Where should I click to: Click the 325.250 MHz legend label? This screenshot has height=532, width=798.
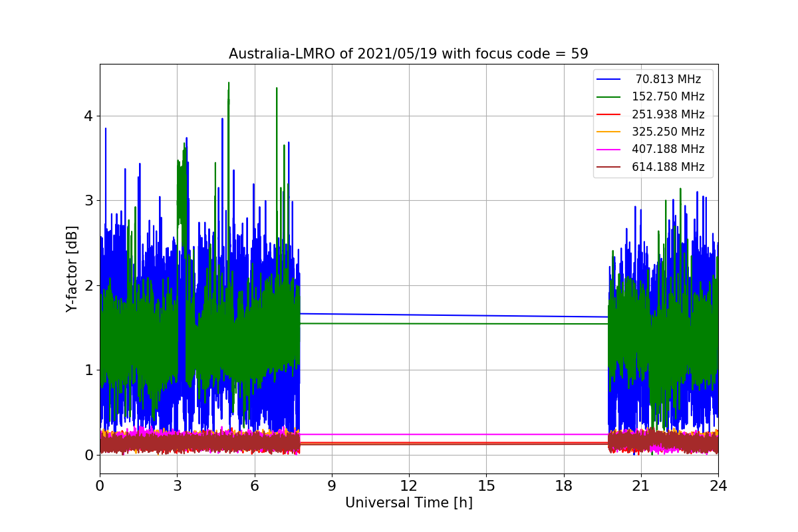[x=668, y=132]
